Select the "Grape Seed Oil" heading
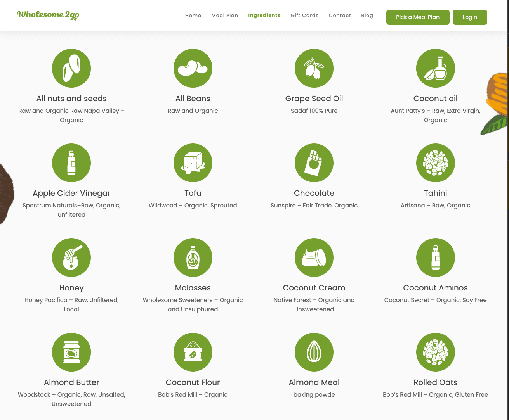 pos(314,99)
